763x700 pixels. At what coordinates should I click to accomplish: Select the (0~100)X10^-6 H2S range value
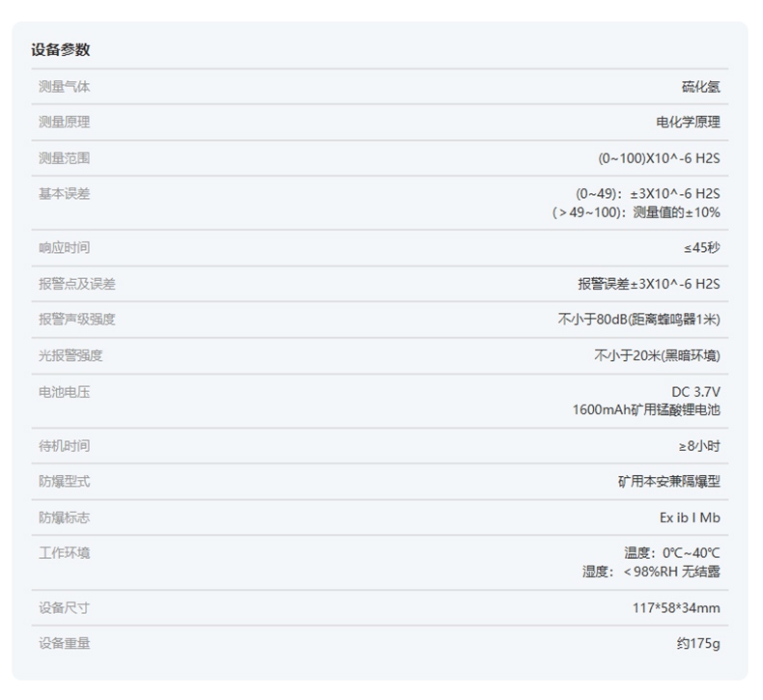pyautogui.click(x=659, y=158)
